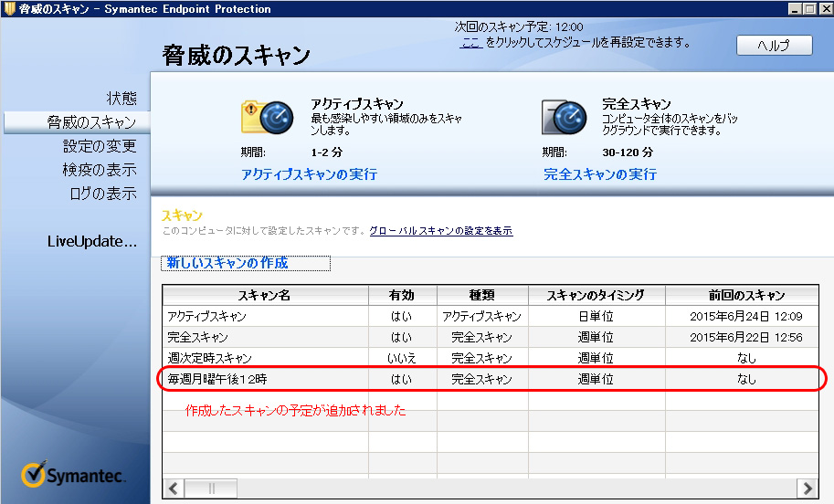The image size is (834, 504).
Task: Maximize the Symantec window
Action: pos(809,8)
